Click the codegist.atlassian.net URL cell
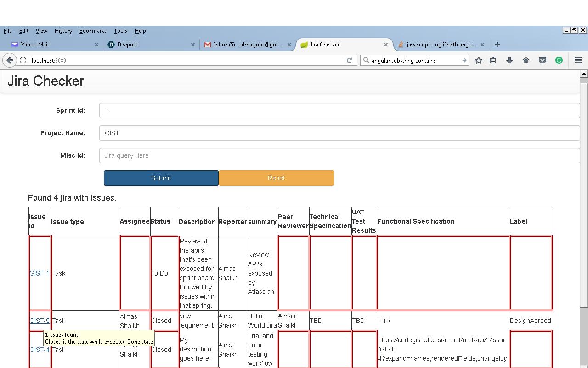 442,349
